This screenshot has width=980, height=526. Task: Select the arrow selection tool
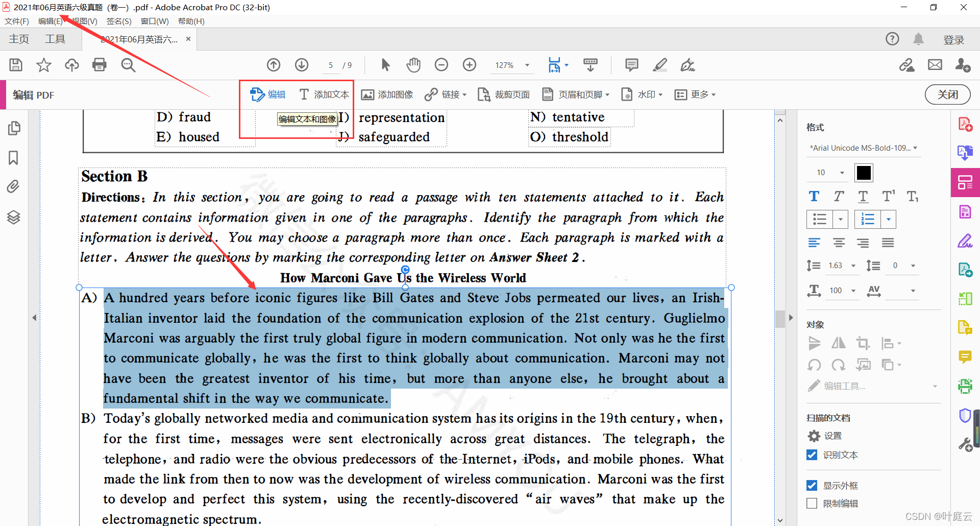tap(385, 65)
